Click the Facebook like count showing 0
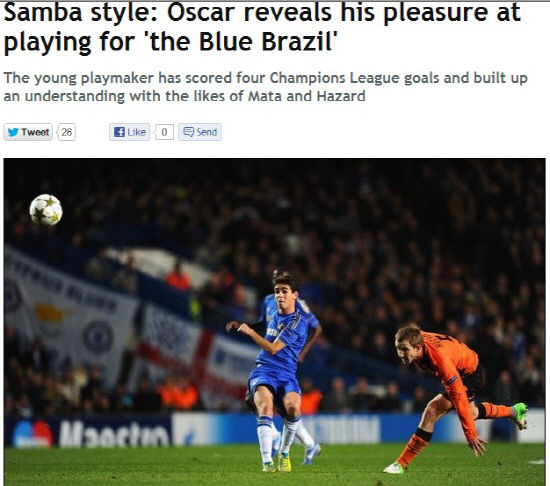 tap(164, 132)
